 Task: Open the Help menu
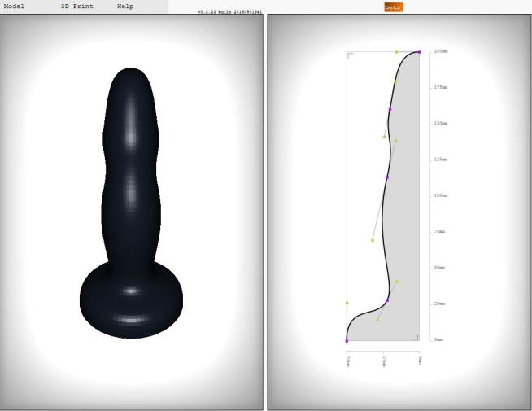click(x=125, y=7)
